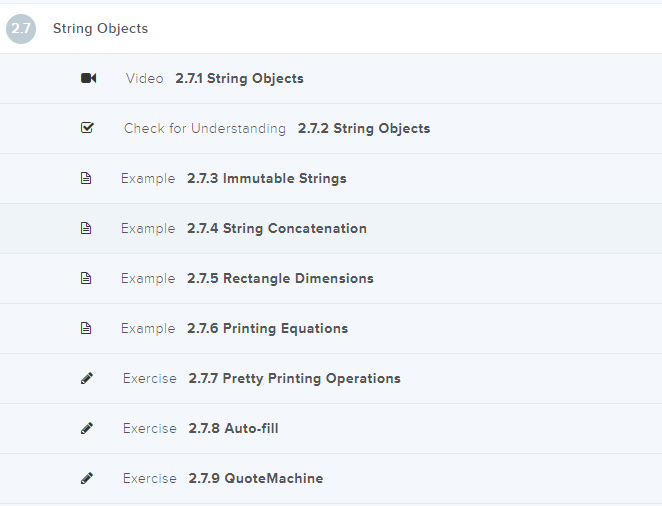
Task: Go to 2.7.5 Rectangle Dimensions
Action: click(x=280, y=278)
